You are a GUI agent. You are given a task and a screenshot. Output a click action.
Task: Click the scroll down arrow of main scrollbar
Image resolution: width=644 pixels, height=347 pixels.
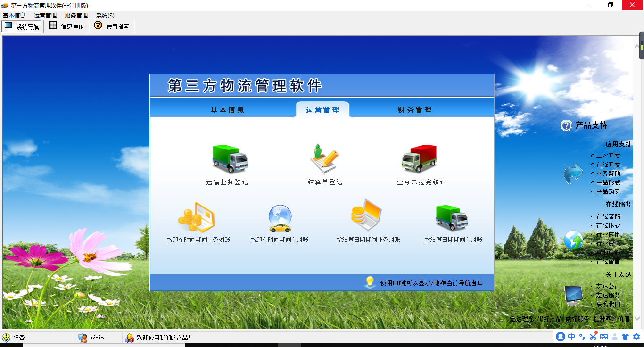pos(637,319)
